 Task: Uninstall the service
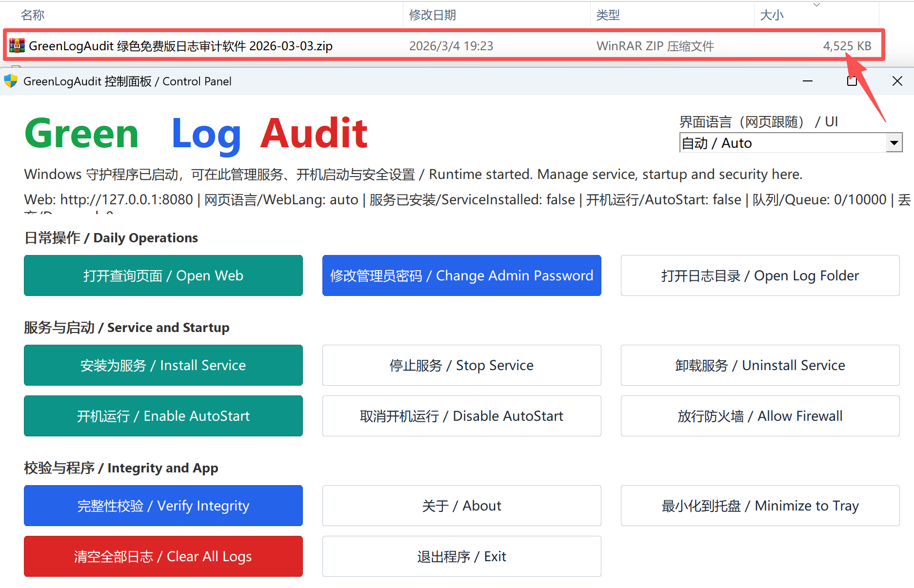[759, 365]
